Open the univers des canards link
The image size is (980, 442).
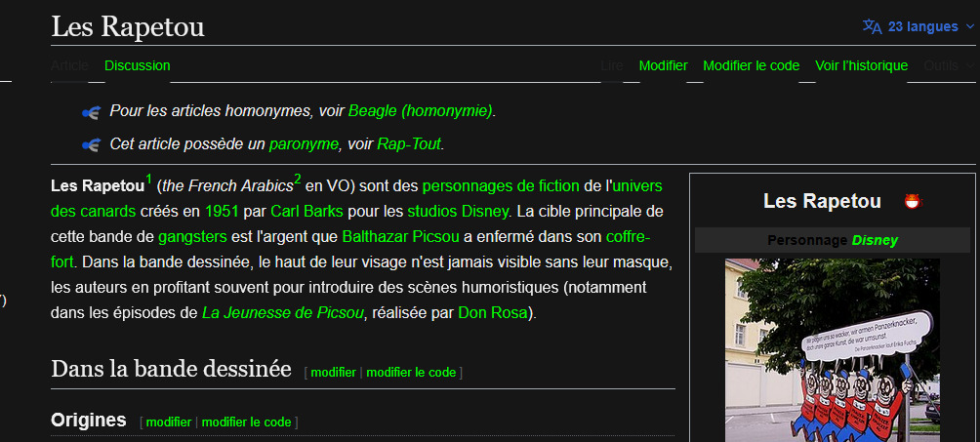[637, 185]
